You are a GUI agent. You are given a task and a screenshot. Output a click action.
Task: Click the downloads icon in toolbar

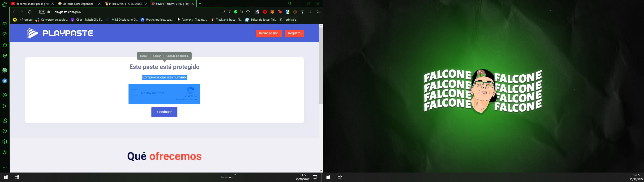[310, 12]
